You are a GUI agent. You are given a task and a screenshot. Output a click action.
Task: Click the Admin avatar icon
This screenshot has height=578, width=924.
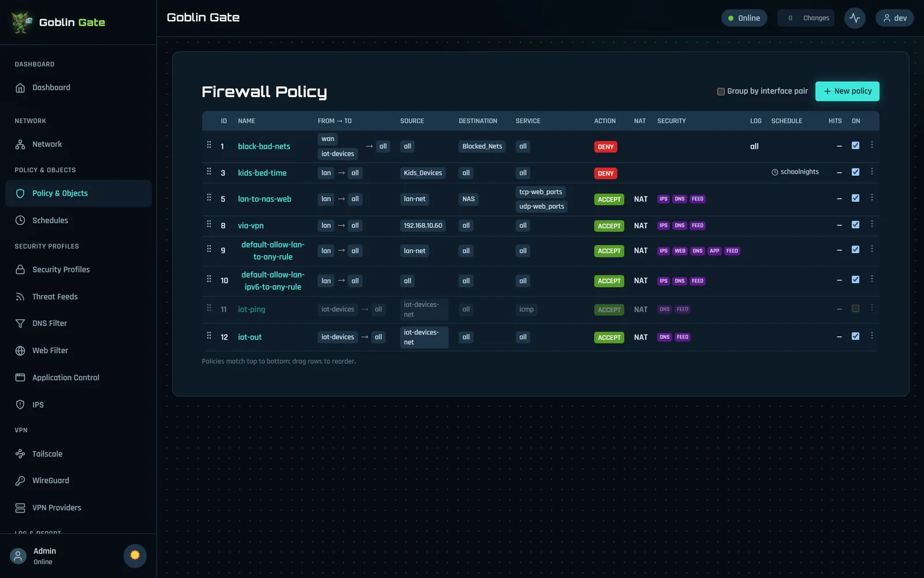[18, 556]
